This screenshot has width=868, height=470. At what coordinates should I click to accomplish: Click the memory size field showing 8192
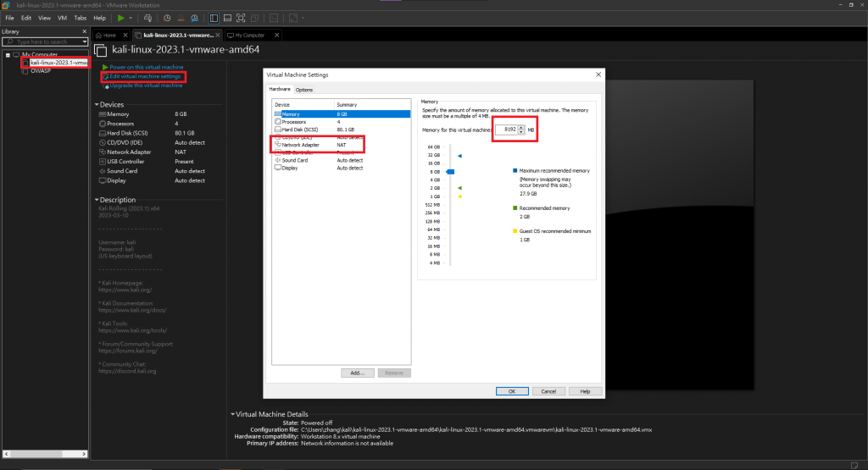(x=507, y=130)
